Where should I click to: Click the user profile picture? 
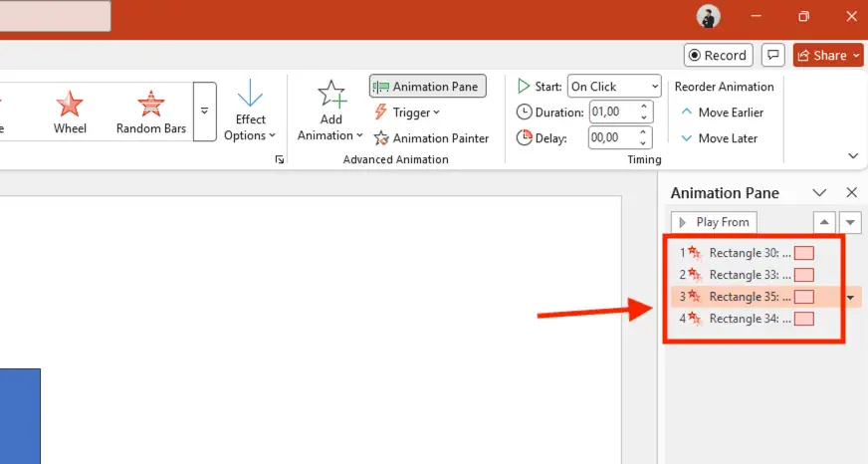[709, 16]
